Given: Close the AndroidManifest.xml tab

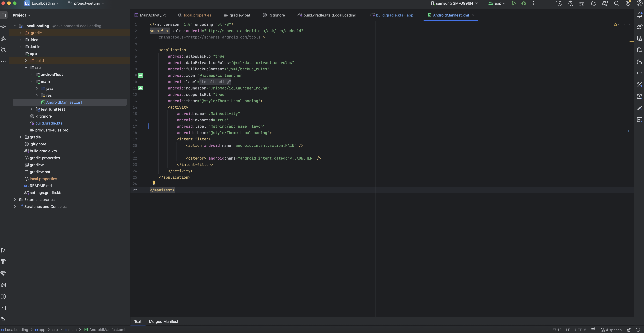Looking at the screenshot, I should tap(473, 15).
